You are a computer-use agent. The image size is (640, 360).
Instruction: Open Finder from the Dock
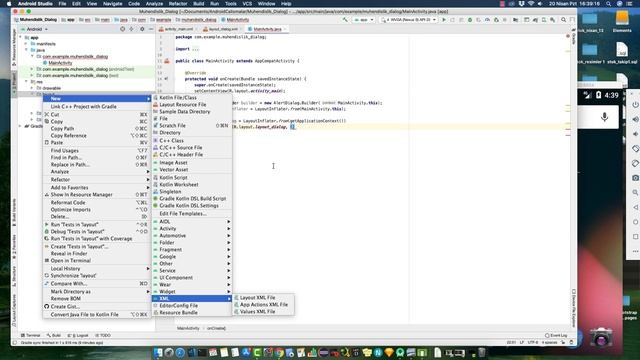pyautogui.click(x=158, y=353)
